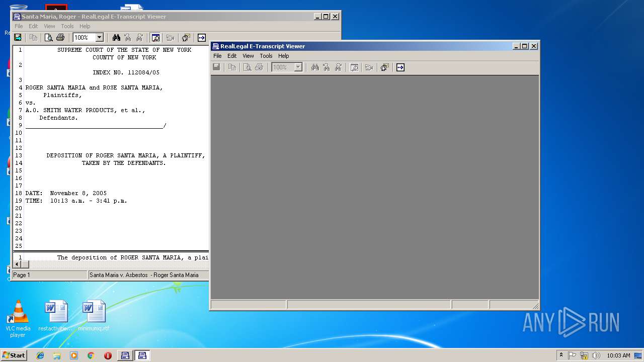Screen dimensions: 644x362
Task: Open zoom dropdown arrow in the Santa Maria window
Action: (99, 38)
